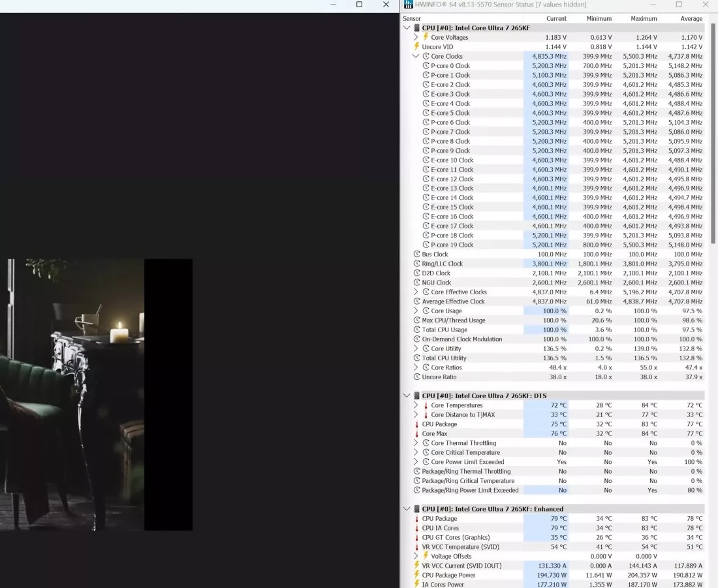Expand the Core Effective Clocks group
The image size is (718, 588).
[x=416, y=292]
